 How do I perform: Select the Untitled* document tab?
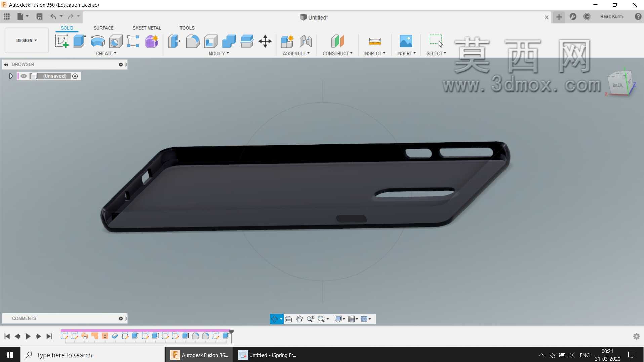tap(314, 17)
